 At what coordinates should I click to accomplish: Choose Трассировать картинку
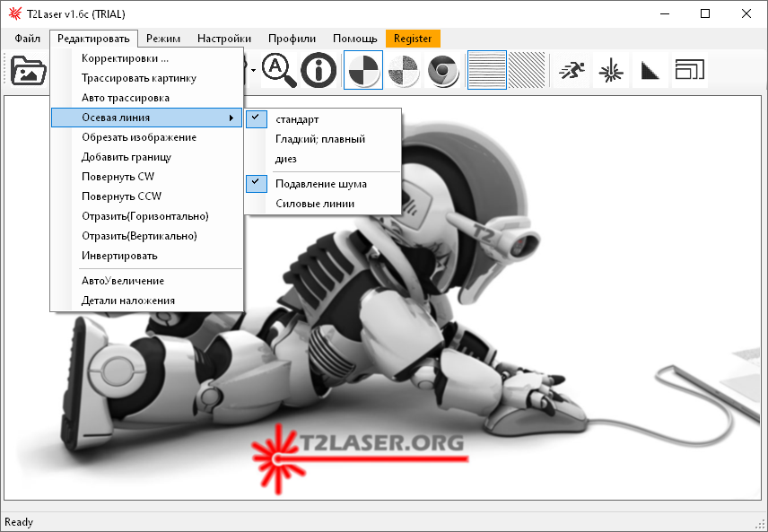coord(146,78)
